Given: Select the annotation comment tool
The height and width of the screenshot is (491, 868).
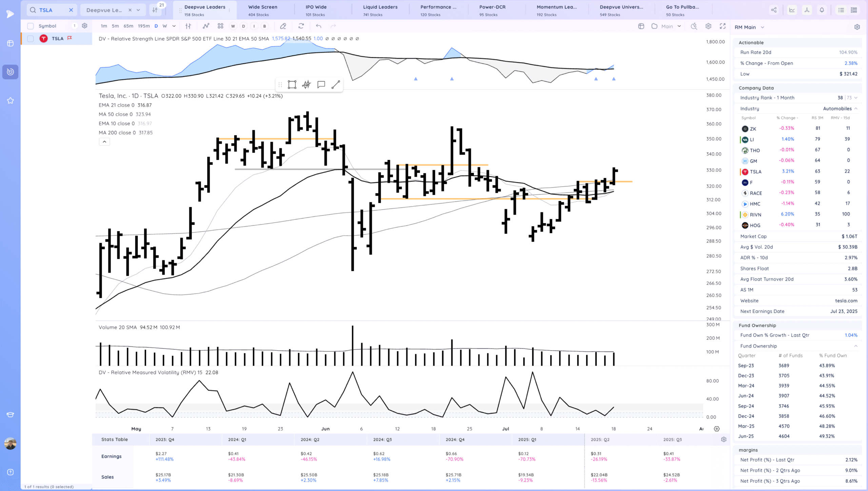Looking at the screenshot, I should (x=321, y=85).
